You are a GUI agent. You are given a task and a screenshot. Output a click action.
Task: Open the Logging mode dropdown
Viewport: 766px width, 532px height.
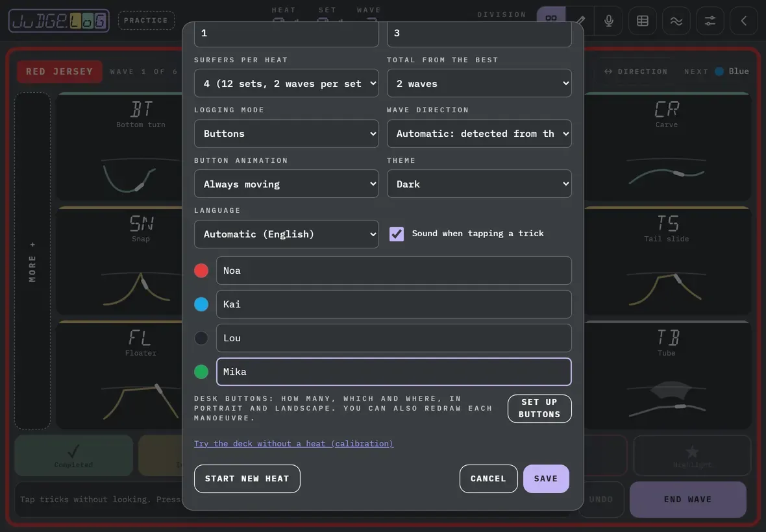point(286,133)
